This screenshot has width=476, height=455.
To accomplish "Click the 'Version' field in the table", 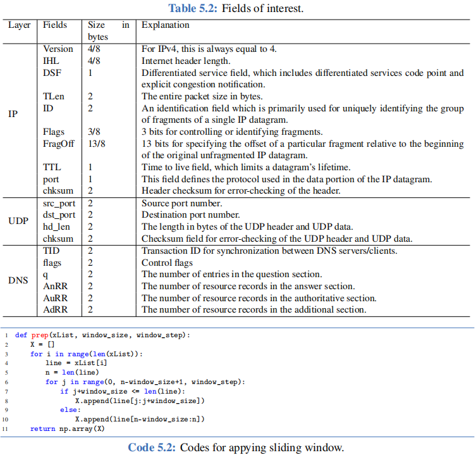I will tap(58, 49).
